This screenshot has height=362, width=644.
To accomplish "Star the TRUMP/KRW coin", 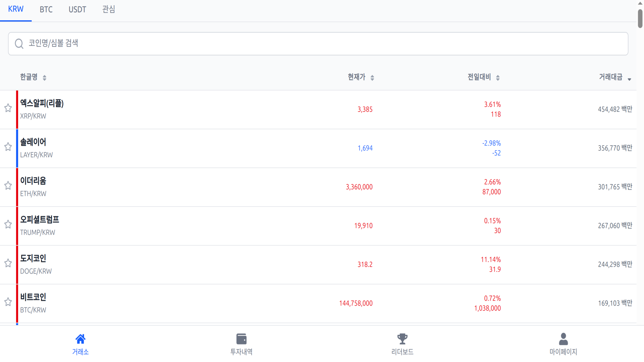I will 8,224.
